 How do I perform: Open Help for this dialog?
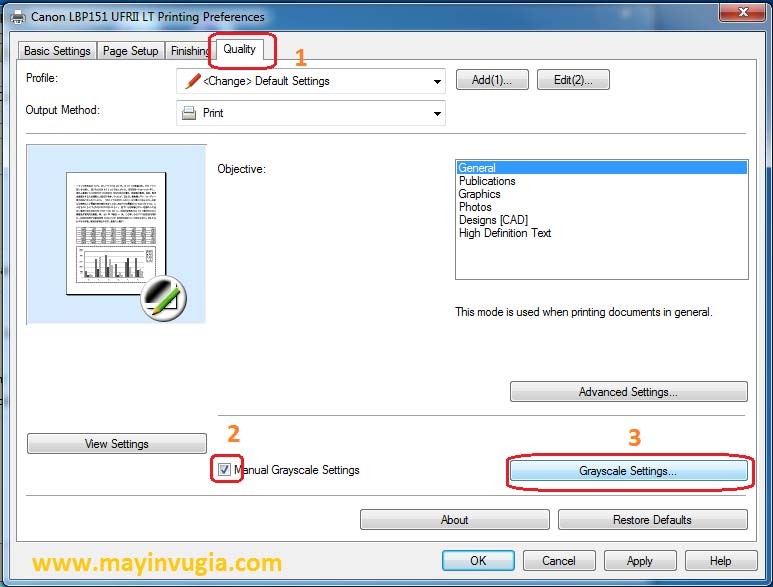pos(721,560)
